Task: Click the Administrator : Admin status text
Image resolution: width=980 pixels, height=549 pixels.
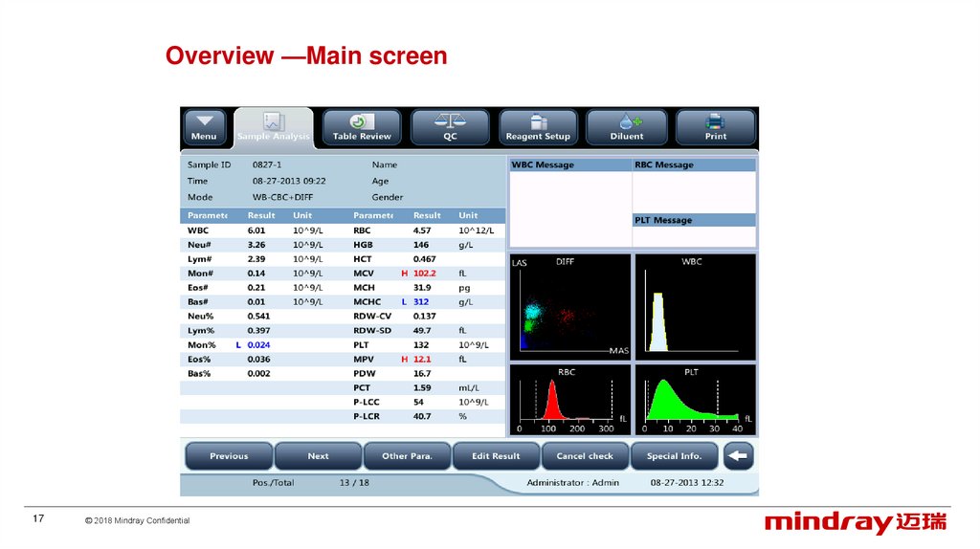Action: click(573, 483)
